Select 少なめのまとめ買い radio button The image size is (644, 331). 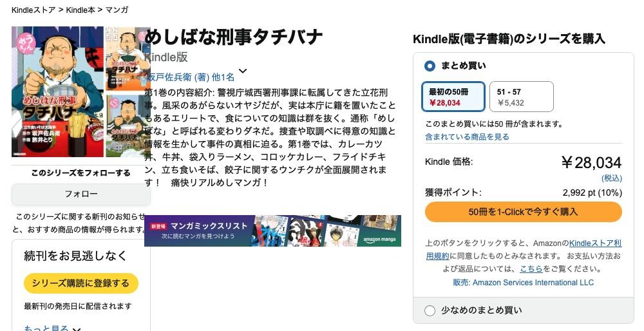pyautogui.click(x=430, y=311)
